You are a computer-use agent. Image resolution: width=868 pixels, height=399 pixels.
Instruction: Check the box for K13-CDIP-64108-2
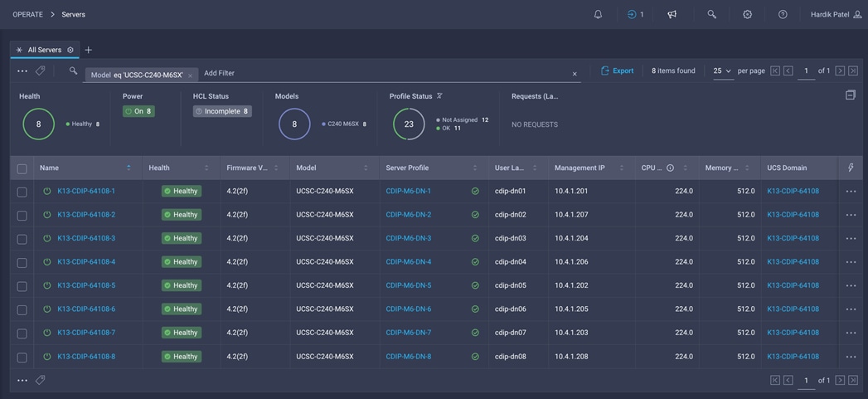coord(22,216)
